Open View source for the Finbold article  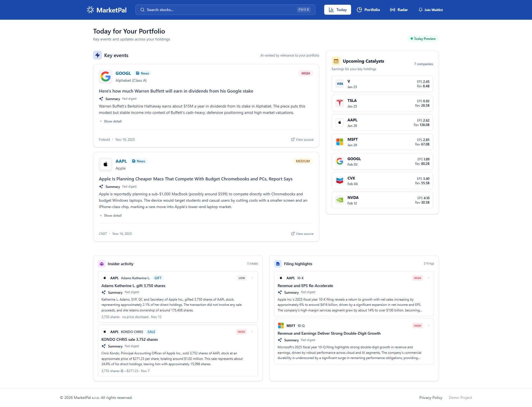302,139
